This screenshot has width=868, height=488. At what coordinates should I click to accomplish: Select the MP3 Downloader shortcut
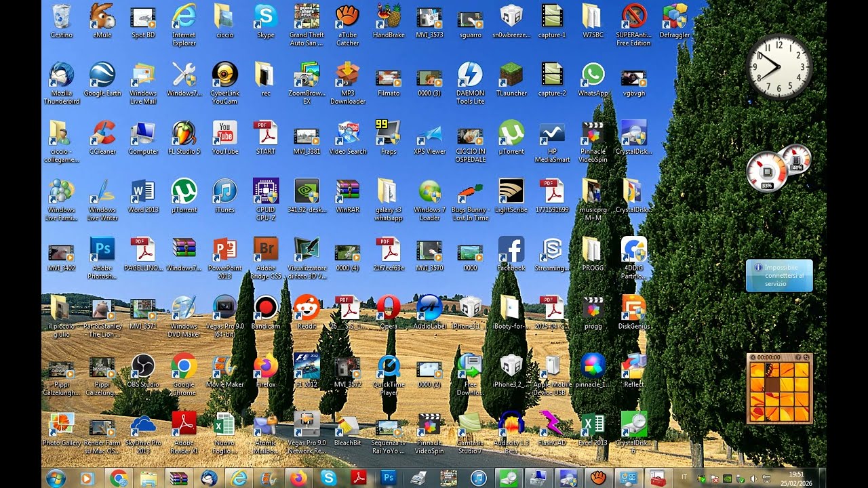click(347, 83)
